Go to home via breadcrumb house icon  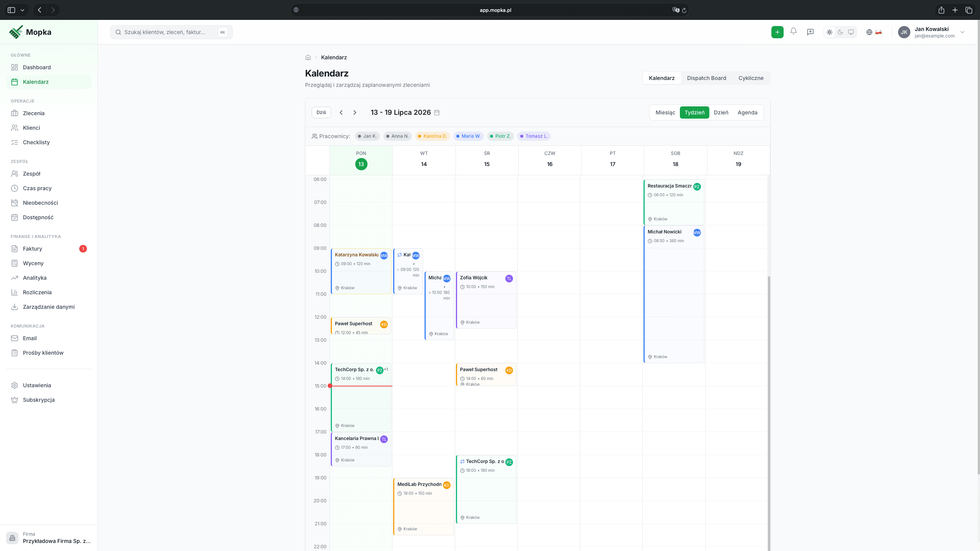pos(308,57)
